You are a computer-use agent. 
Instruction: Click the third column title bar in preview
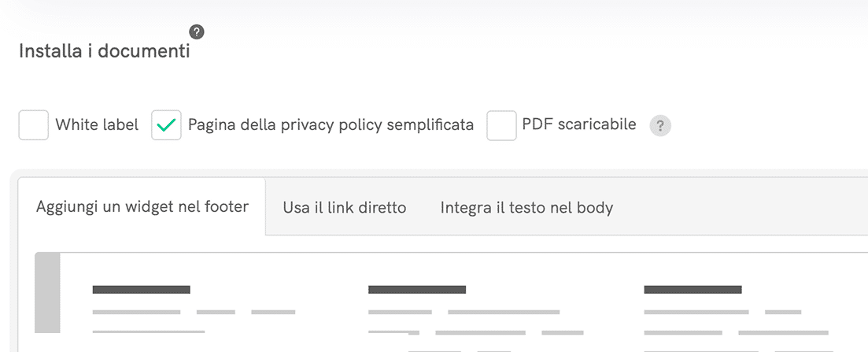click(693, 290)
